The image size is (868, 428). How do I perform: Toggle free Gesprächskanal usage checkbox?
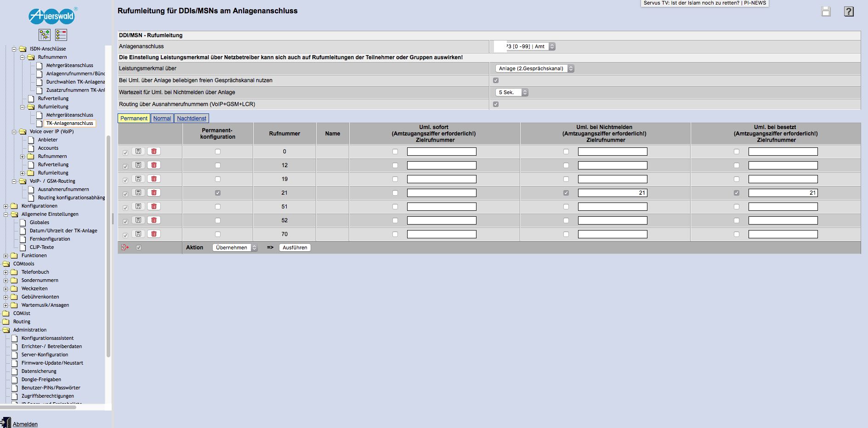(x=496, y=80)
